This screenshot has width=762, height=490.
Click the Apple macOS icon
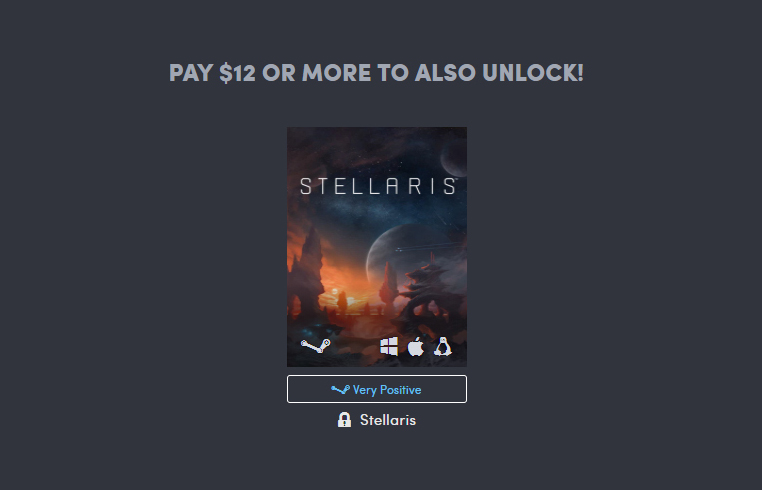(416, 347)
